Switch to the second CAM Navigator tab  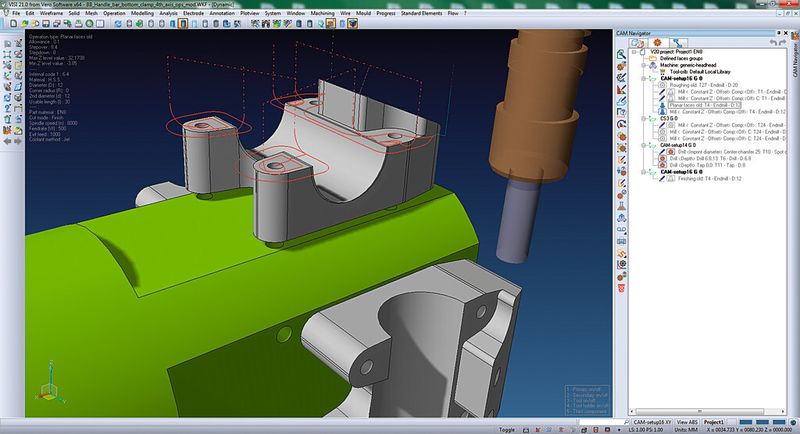(660, 44)
